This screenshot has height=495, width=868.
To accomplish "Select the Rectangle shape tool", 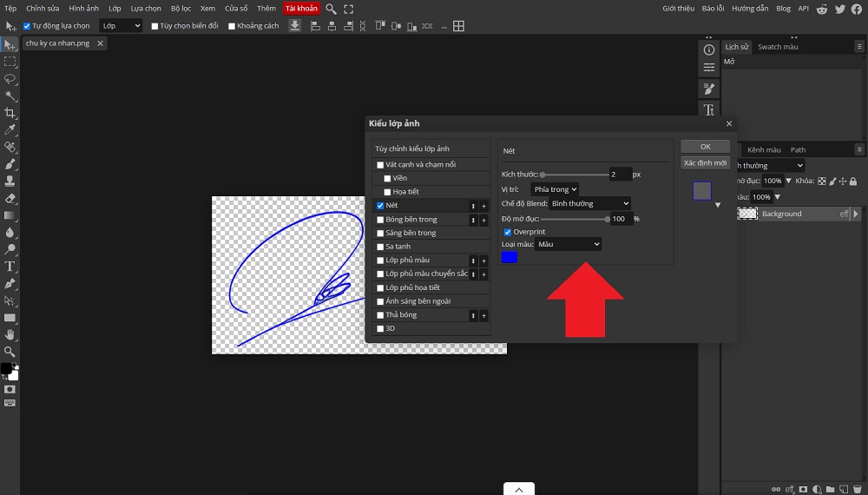I will (10, 318).
